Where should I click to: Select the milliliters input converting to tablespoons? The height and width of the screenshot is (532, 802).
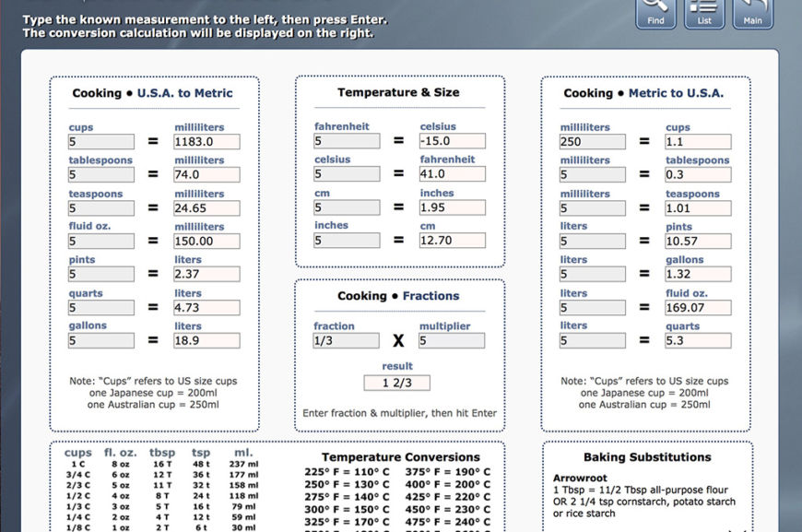point(593,174)
